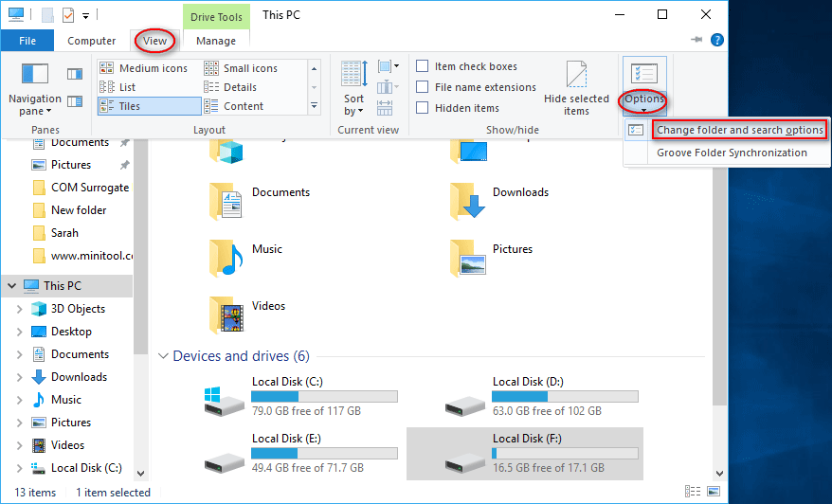Click the minimize ribbon pin icon
Screen dimensions: 832x504
coord(696,40)
